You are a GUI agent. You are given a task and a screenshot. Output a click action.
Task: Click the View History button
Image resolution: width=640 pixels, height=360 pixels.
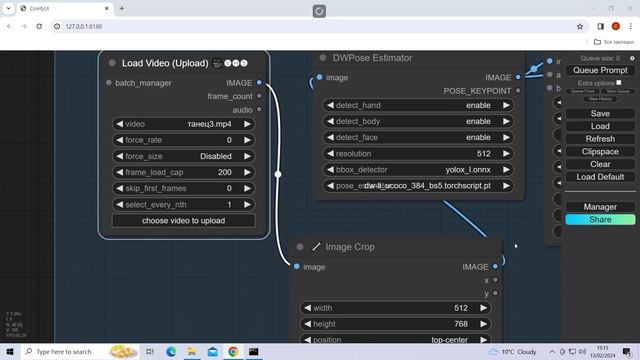click(x=600, y=99)
